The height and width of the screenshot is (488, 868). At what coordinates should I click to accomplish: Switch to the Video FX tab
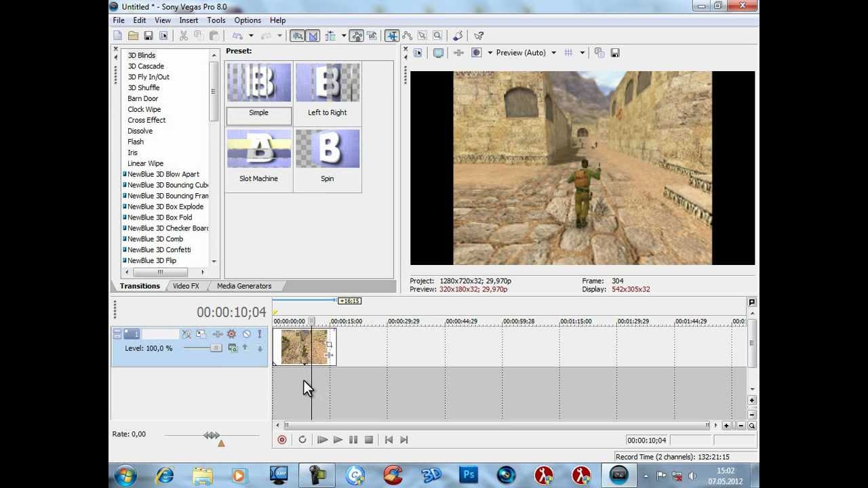[186, 286]
